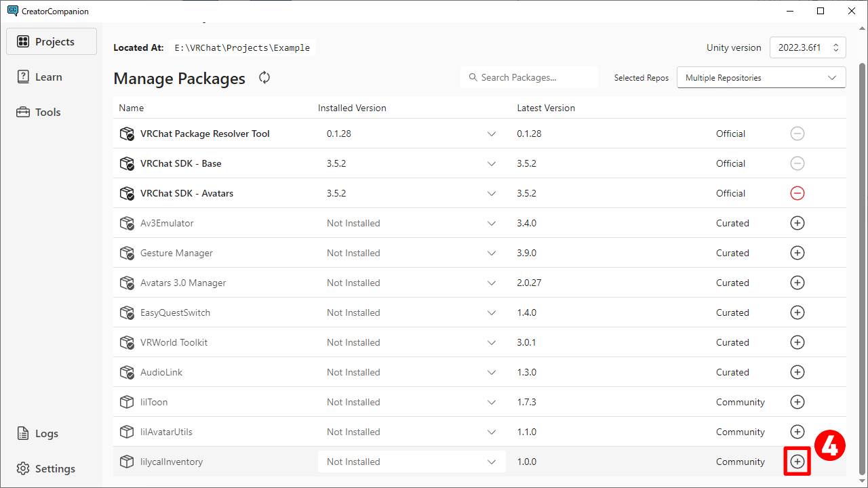The image size is (868, 488).
Task: Add the Avatars 3.0 Manager package
Action: coord(797,283)
